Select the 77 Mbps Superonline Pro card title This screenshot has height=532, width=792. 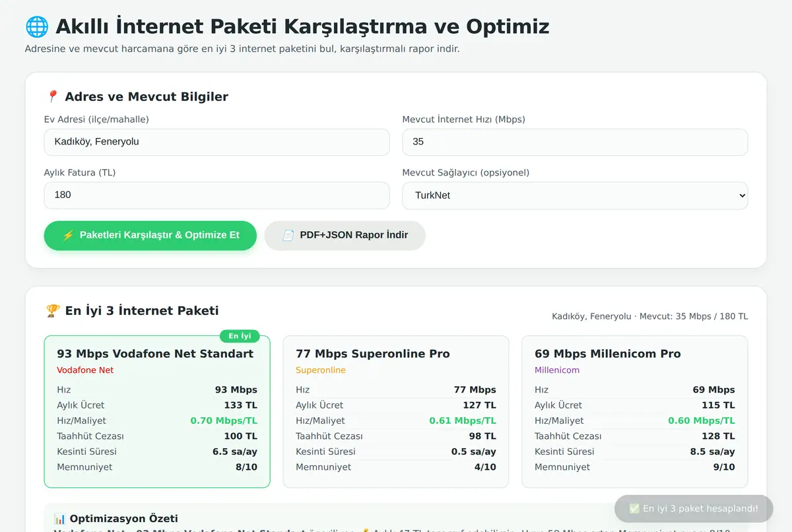pos(373,354)
